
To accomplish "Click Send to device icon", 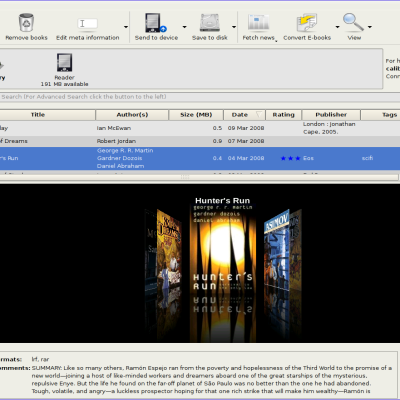I will pos(156,23).
